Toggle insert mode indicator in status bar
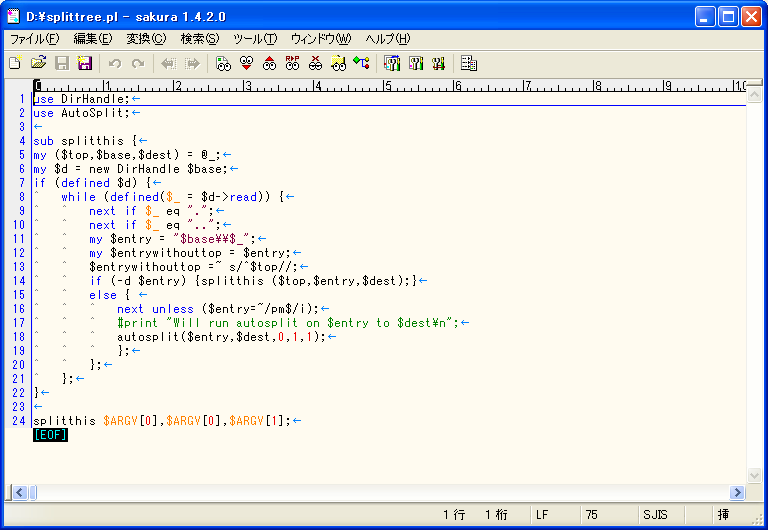This screenshot has height=530, width=768. (722, 515)
